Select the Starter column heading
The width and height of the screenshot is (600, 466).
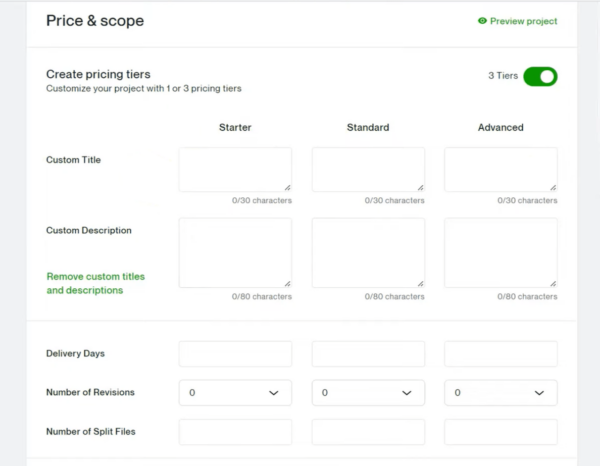(235, 127)
